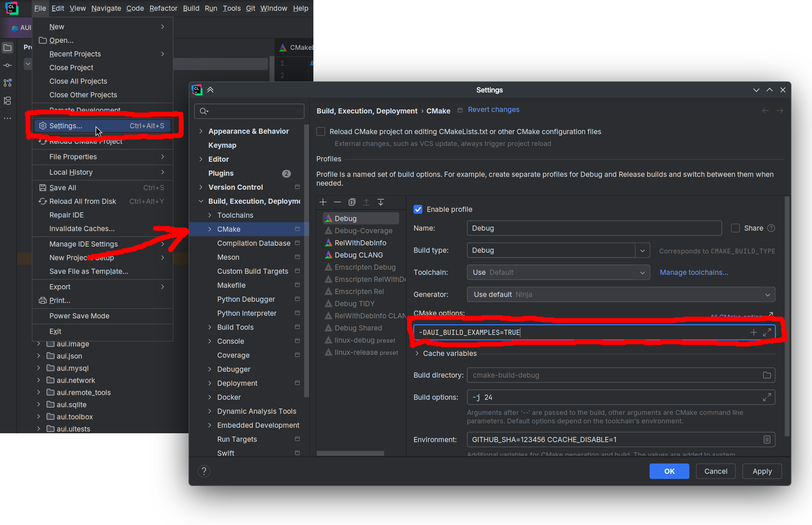Click the Settings search field
812x525 pixels.
click(x=254, y=111)
